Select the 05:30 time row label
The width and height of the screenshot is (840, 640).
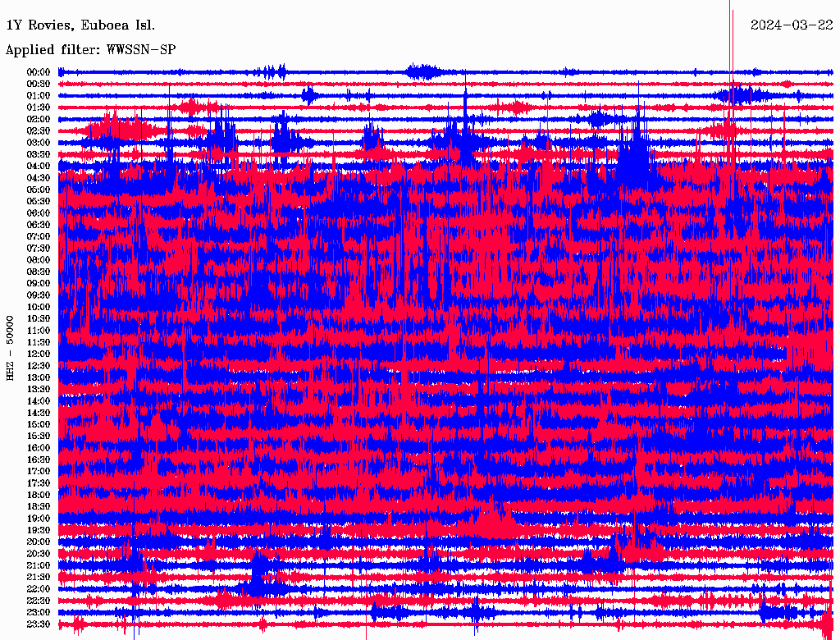pyautogui.click(x=39, y=201)
